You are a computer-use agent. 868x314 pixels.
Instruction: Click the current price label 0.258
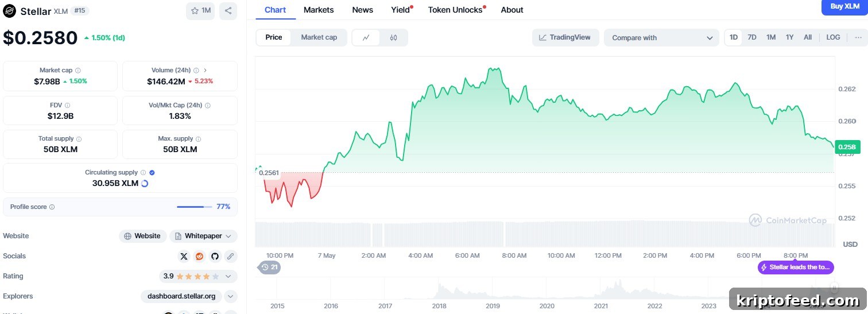(x=847, y=146)
